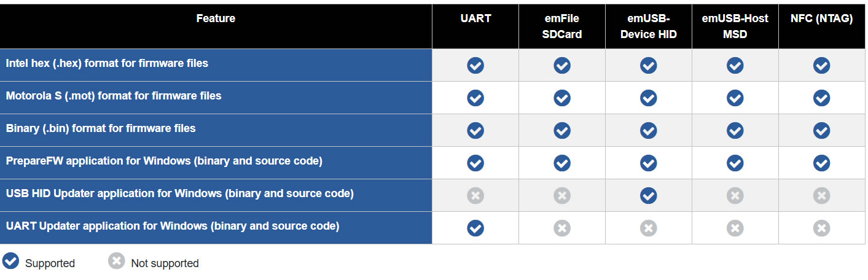Click emUSB-Device HID checkmark in USB HID Updater row
This screenshot has height=280, width=868.
(649, 195)
